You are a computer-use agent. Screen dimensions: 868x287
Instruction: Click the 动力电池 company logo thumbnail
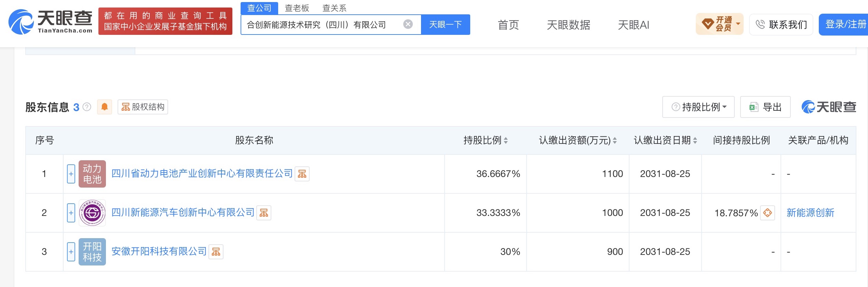92,174
